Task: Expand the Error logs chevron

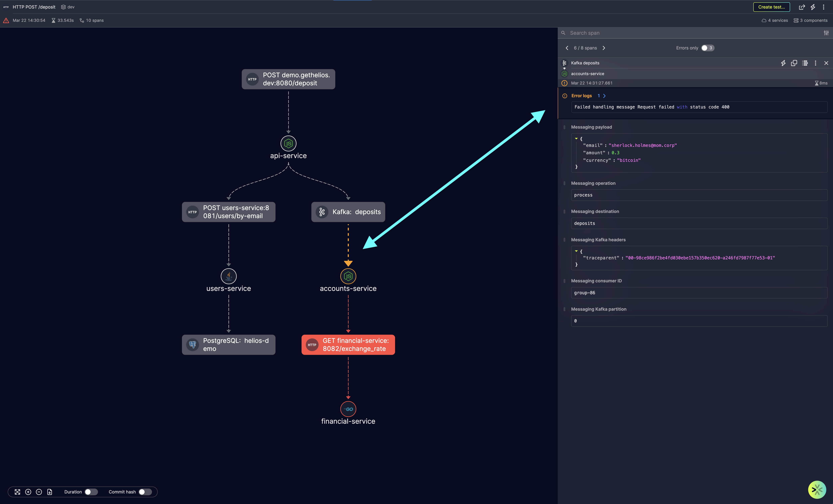Action: coord(605,96)
